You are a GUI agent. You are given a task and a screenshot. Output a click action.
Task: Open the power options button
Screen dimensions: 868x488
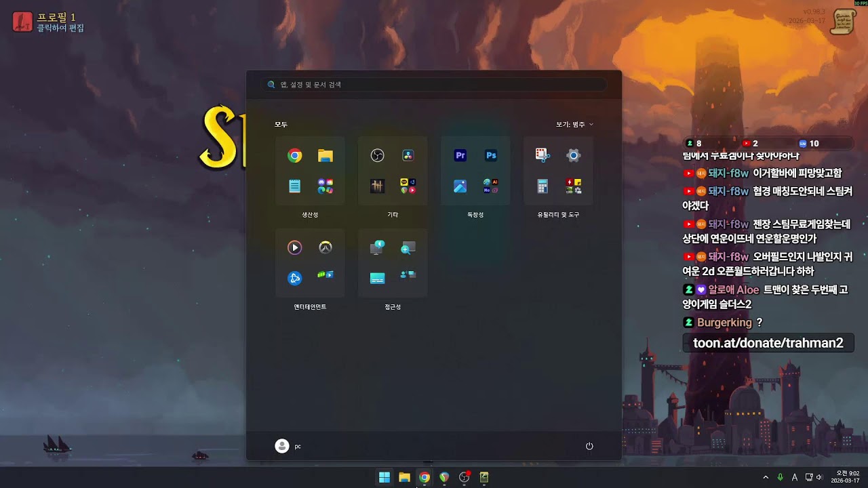pos(589,446)
